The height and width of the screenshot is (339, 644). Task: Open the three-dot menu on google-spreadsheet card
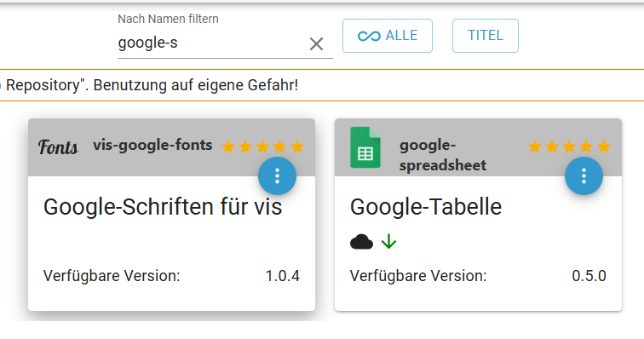click(x=584, y=175)
